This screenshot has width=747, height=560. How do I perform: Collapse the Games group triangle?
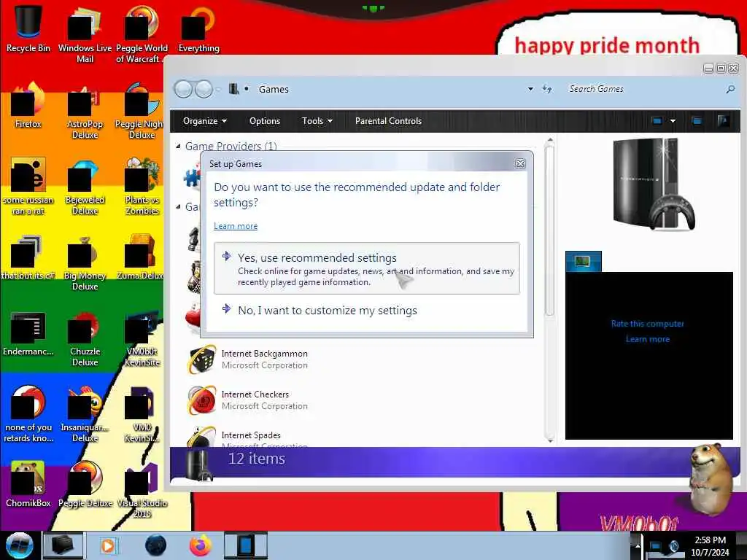coord(178,206)
